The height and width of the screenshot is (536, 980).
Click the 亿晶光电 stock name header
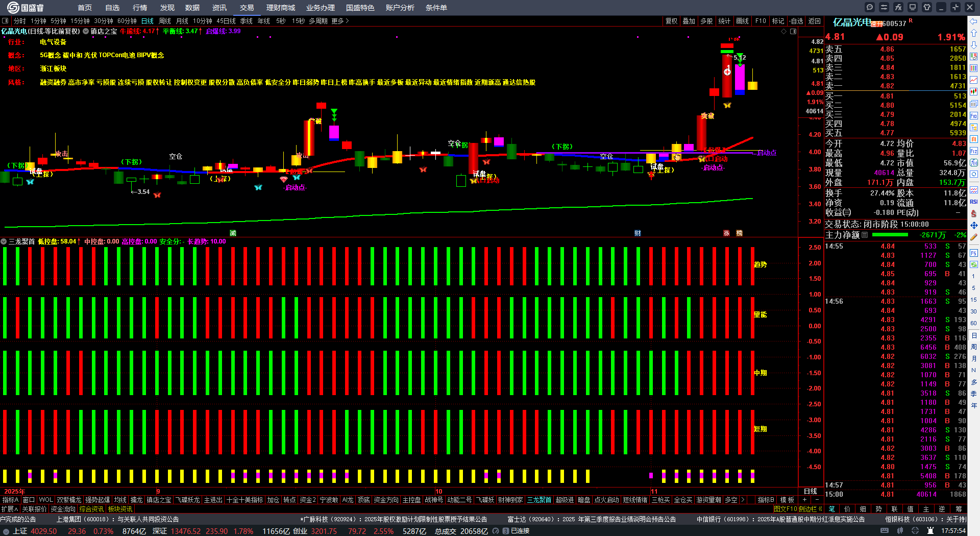(x=852, y=22)
